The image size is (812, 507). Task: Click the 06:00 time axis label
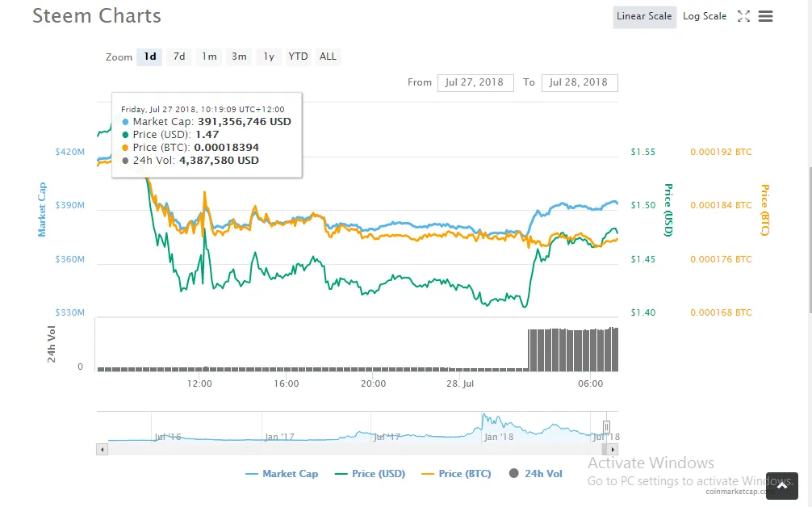590,383
